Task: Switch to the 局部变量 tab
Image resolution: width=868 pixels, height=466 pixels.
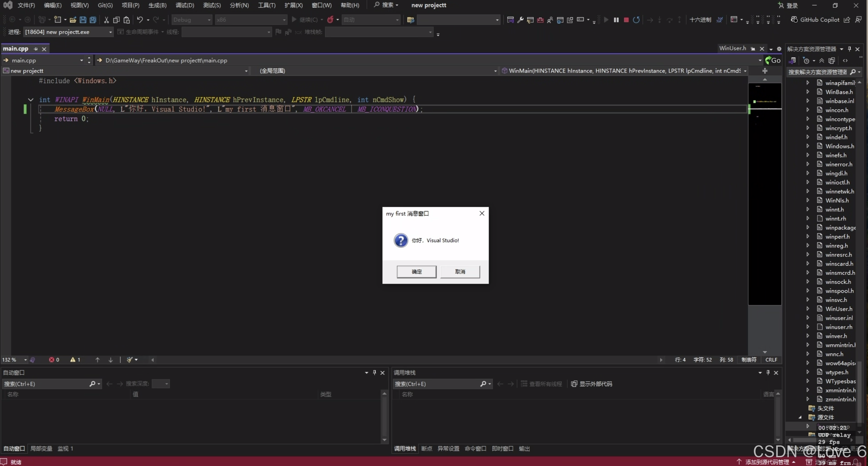Action: pyautogui.click(x=41, y=448)
